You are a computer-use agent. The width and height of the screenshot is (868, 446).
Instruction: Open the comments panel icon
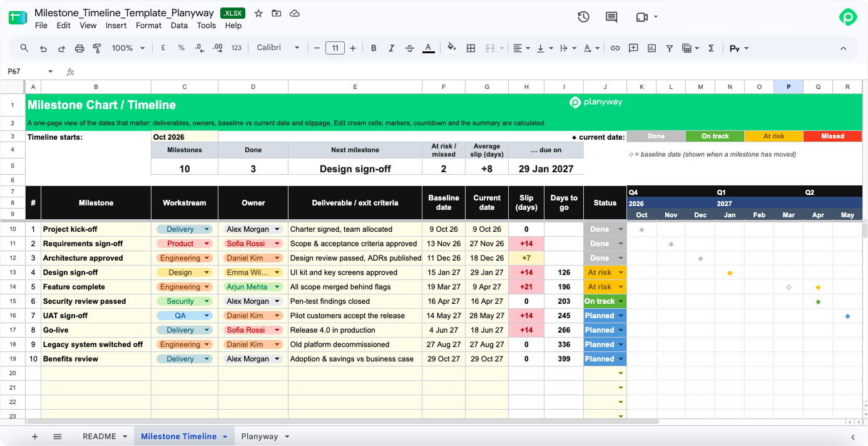click(611, 17)
